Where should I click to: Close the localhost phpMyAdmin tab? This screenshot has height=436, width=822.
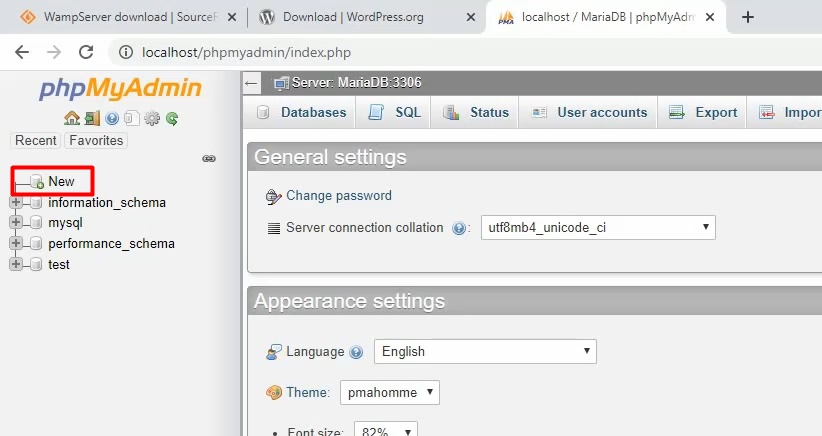(710, 17)
